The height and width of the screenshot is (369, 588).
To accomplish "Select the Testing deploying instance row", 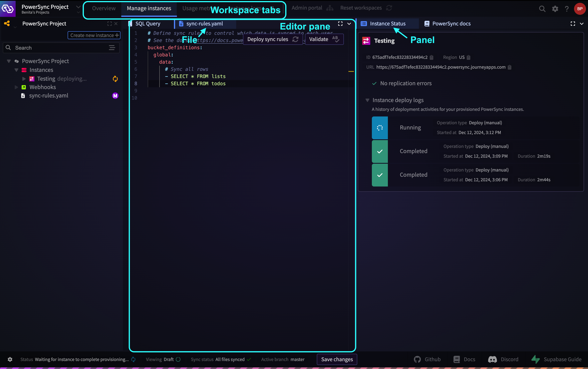I will (62, 79).
